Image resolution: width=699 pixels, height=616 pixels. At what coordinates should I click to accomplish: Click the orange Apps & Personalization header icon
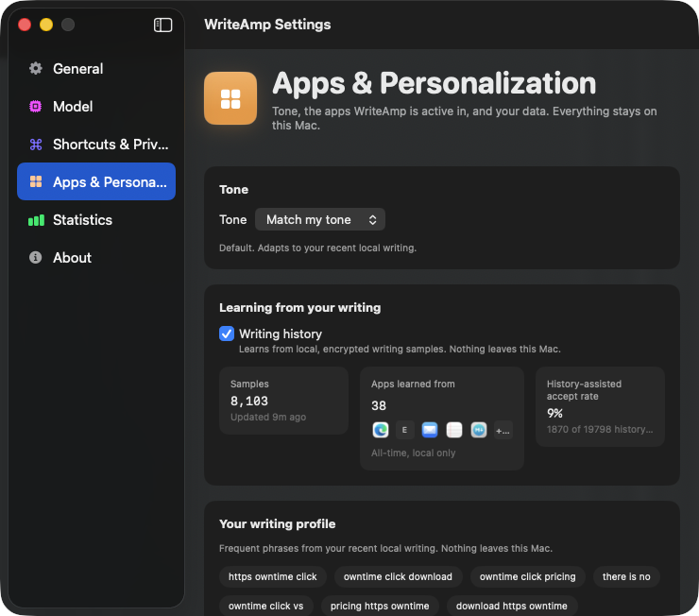pyautogui.click(x=230, y=98)
